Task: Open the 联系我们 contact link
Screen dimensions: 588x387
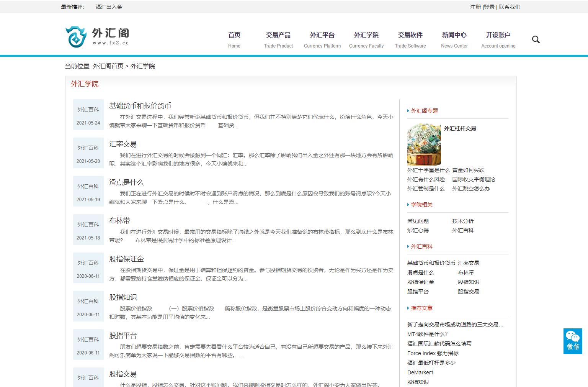Action: (509, 7)
